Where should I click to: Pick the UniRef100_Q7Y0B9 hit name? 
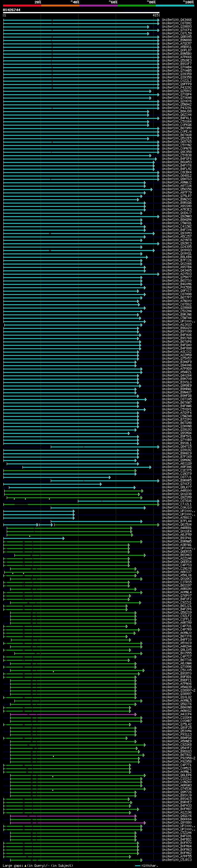[177, 440]
